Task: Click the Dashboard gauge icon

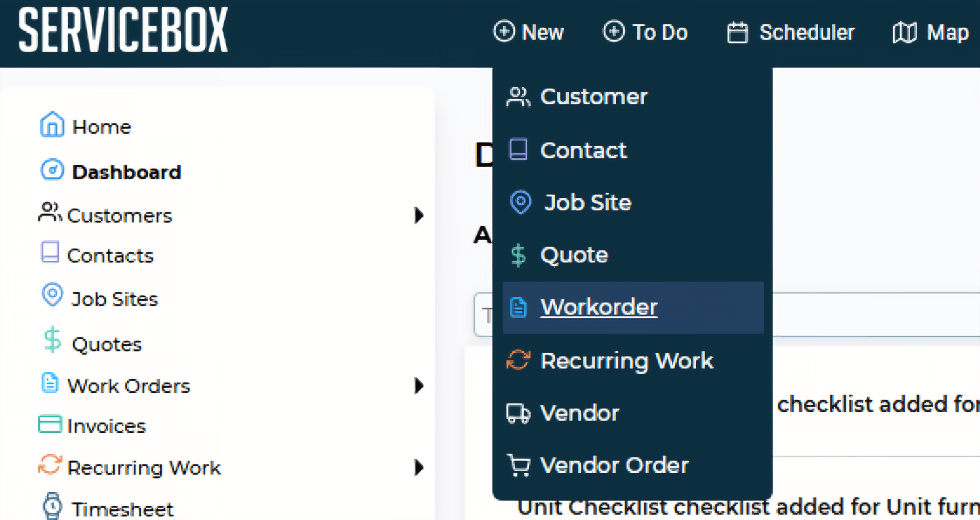Action: point(52,170)
